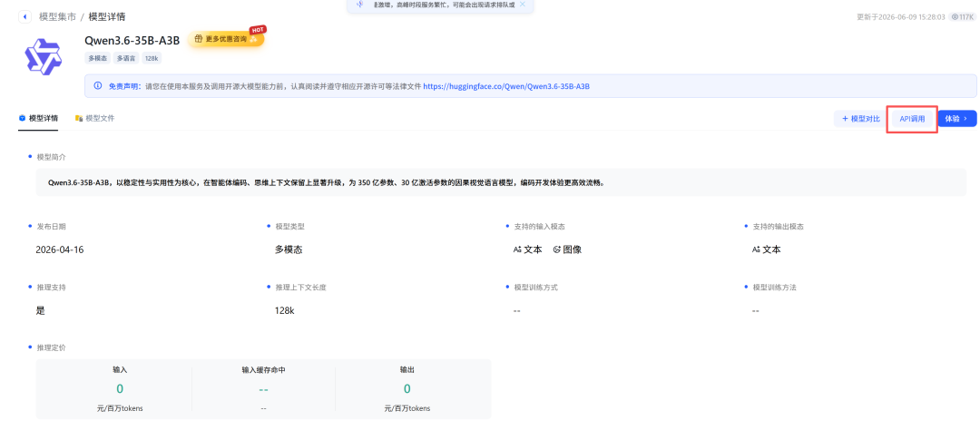Click the 模型训练方式 label
980x440 pixels.
[535, 288]
